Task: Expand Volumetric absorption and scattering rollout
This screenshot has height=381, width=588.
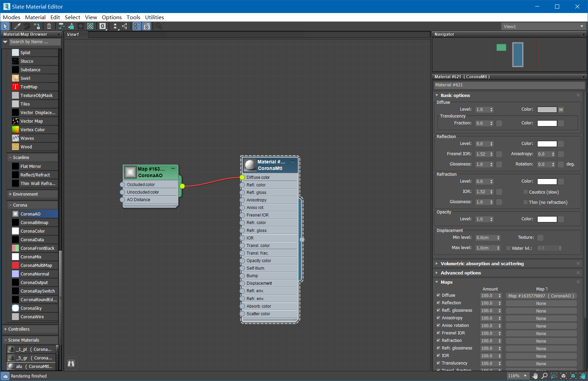Action: pos(437,263)
